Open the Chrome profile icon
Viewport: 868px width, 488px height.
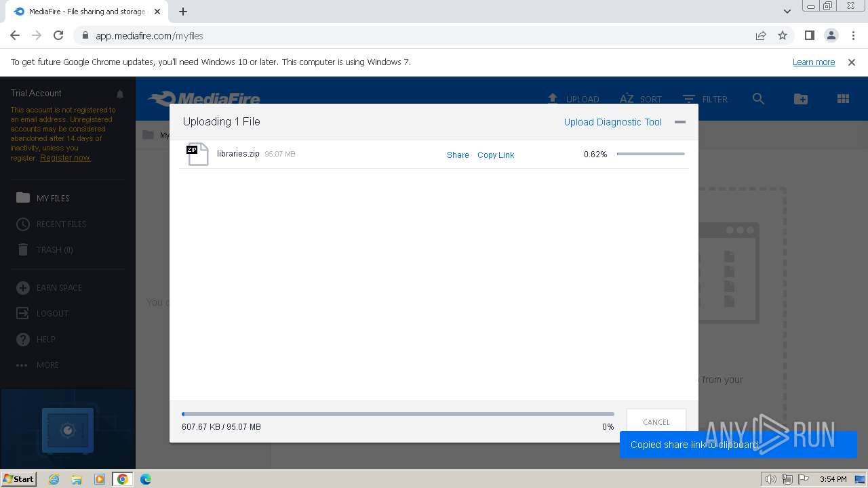point(831,35)
